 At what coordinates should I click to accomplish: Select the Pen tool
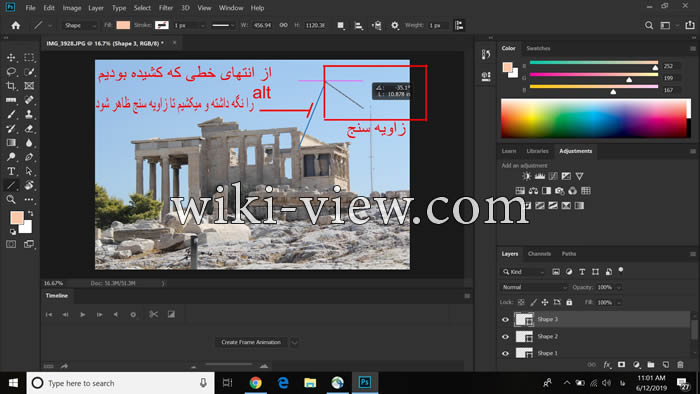coord(29,157)
